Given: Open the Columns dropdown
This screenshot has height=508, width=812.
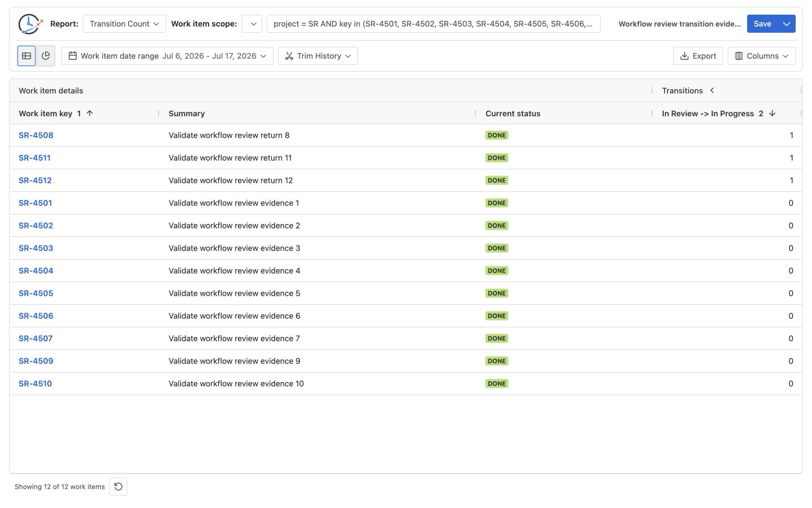Looking at the screenshot, I should point(762,56).
